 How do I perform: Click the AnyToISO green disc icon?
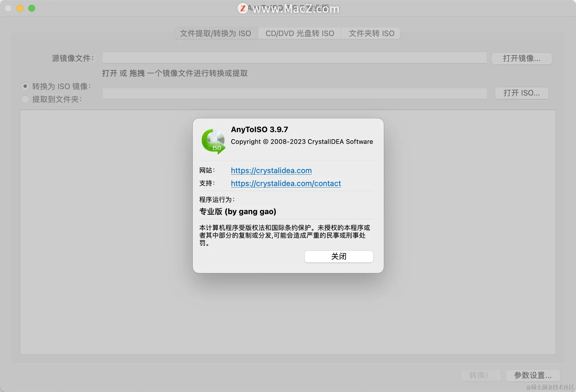click(213, 141)
